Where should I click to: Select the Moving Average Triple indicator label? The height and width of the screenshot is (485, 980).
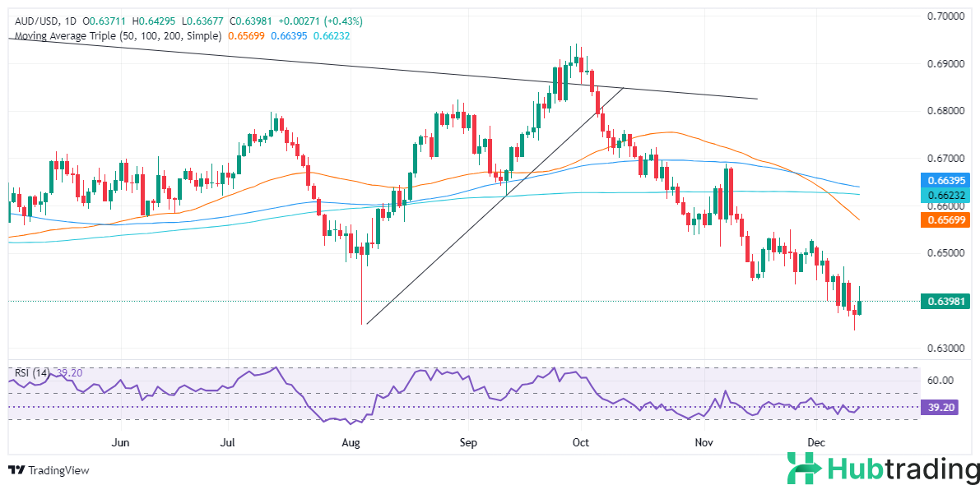point(118,36)
